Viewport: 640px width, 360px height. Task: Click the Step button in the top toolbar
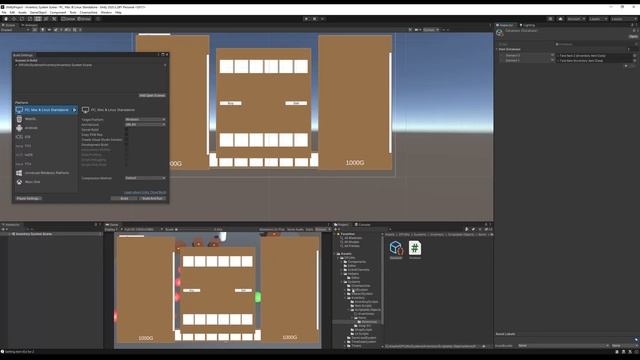pos(322,19)
